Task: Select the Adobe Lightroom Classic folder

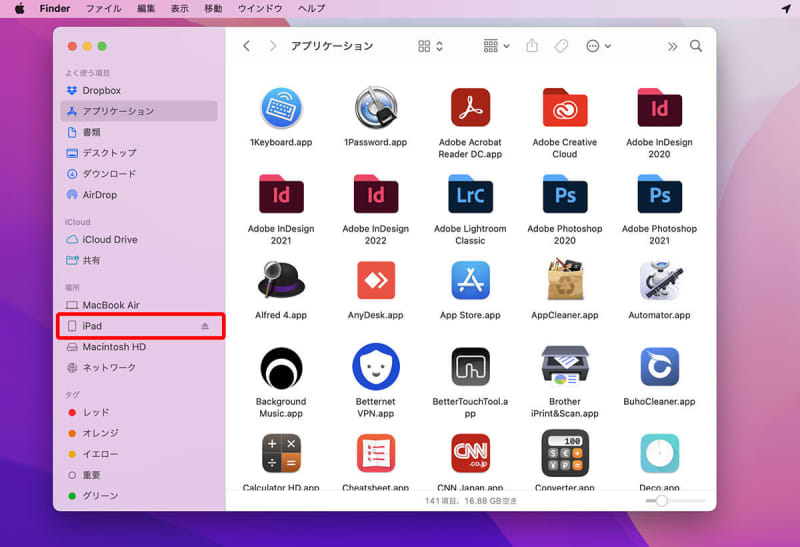Action: click(x=470, y=194)
